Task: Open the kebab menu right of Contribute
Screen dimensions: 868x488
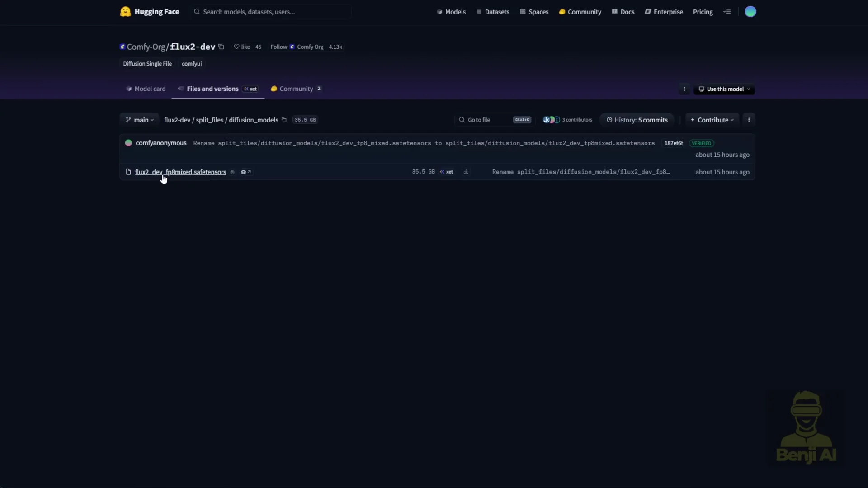Action: pyautogui.click(x=749, y=120)
